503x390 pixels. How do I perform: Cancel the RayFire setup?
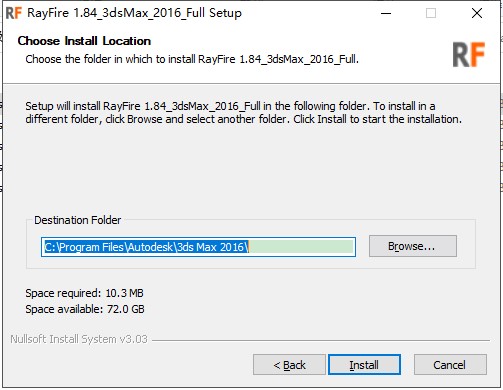point(450,365)
